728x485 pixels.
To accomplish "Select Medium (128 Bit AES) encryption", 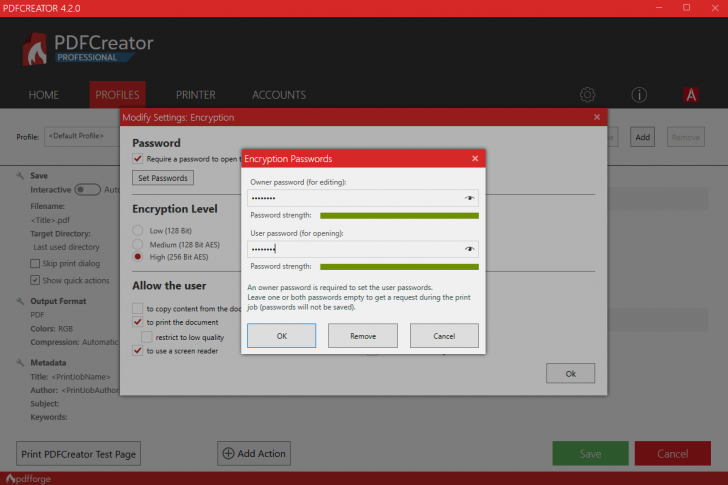I will tap(137, 244).
